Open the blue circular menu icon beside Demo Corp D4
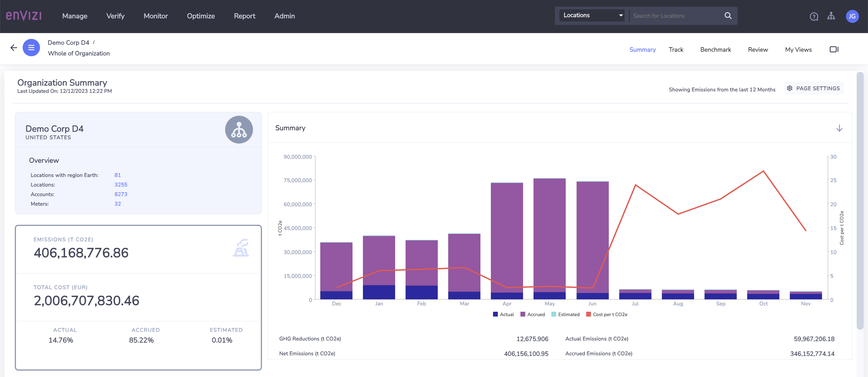The height and width of the screenshot is (377, 868). click(x=31, y=48)
